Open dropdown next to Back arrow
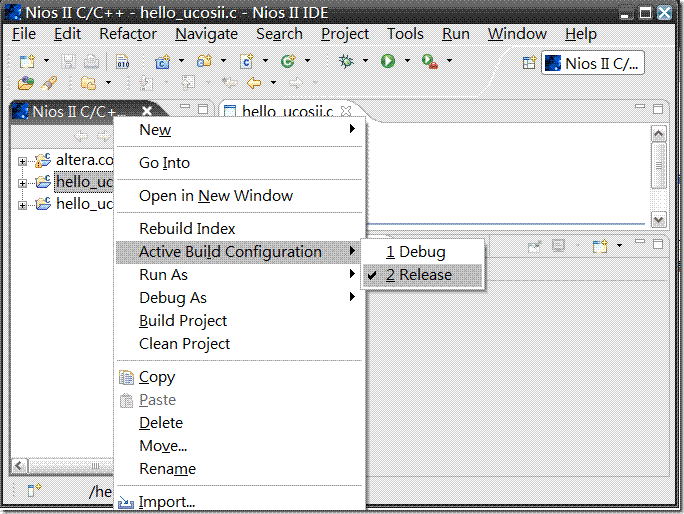 [x=273, y=82]
